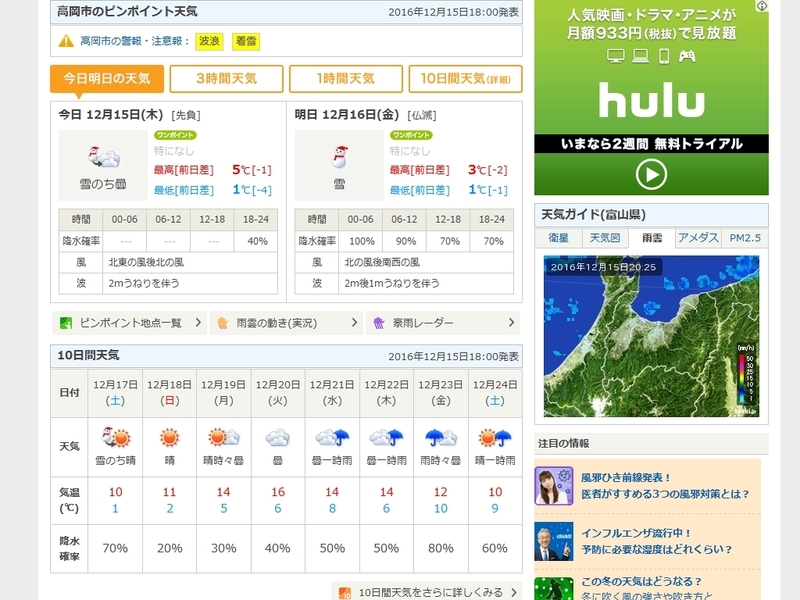Image resolution: width=800 pixels, height=600 pixels.
Task: Open the Toyama rain radar map image
Action: pos(651,336)
